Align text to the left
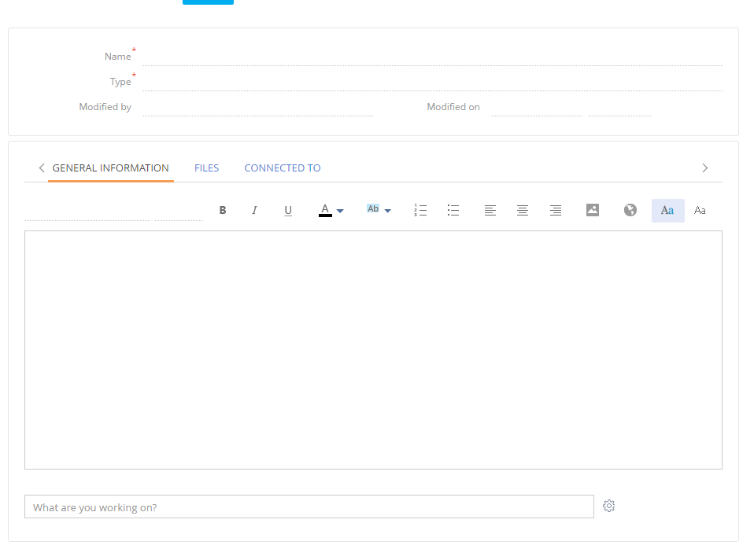The image size is (754, 560). pos(490,211)
